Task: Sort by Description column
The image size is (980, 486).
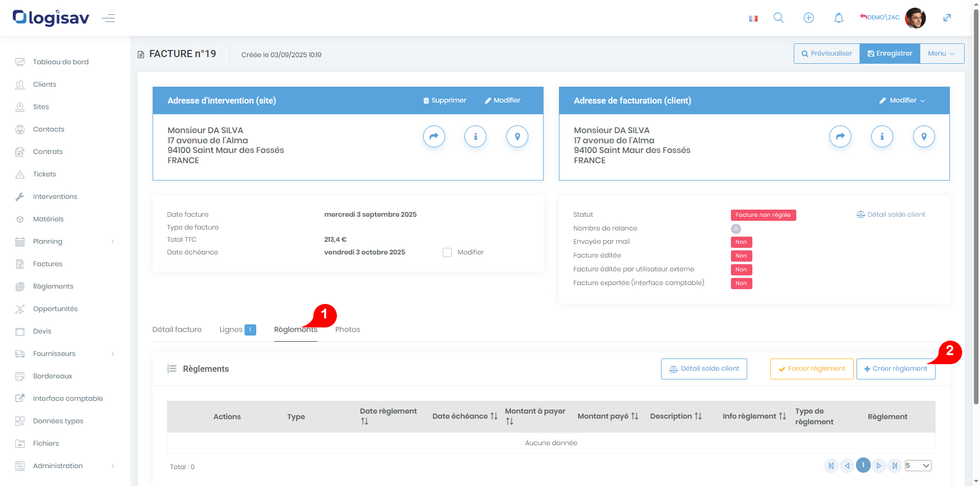Action: [698, 417]
